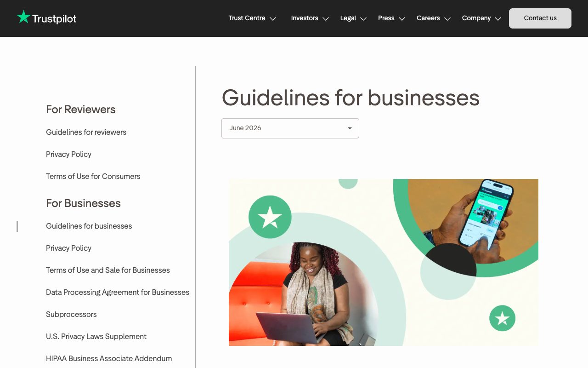
Task: Open Terms of Use for Consumers
Action: 93,177
